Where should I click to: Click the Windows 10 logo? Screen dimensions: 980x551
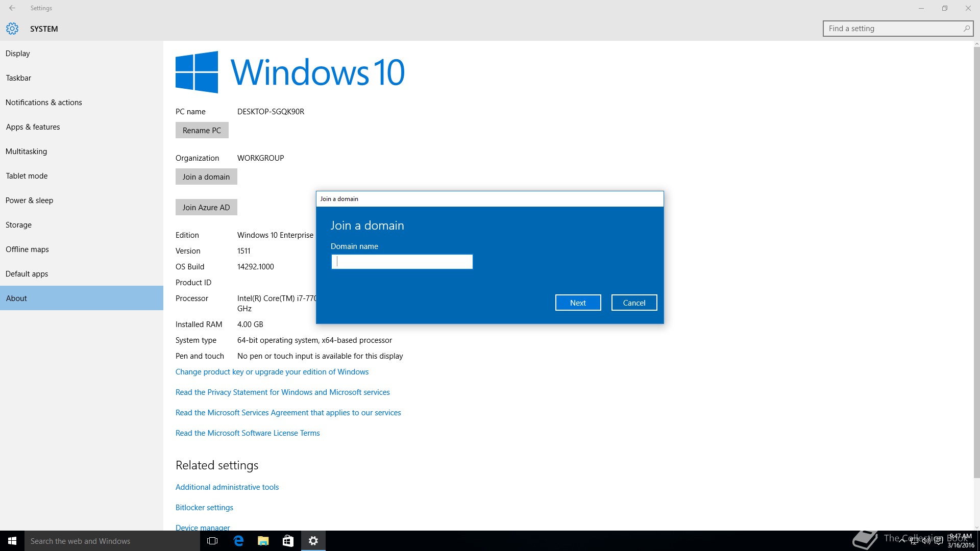pyautogui.click(x=290, y=72)
